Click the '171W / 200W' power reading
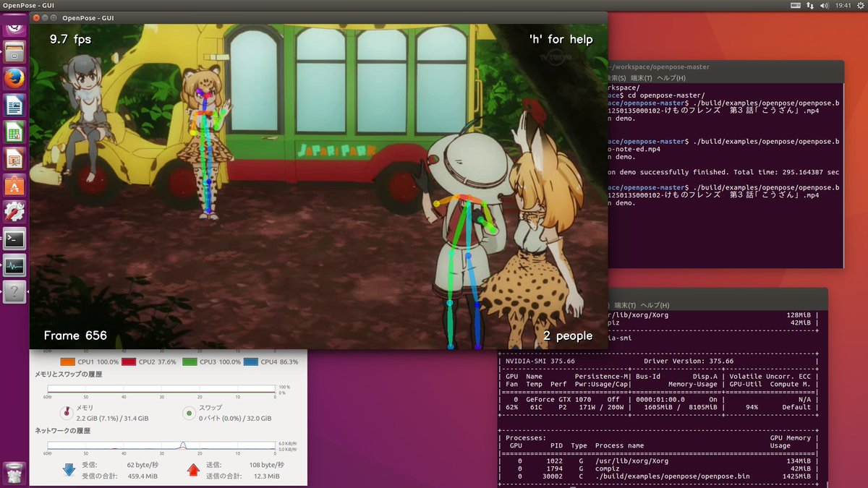Viewport: 868px width, 488px height. click(600, 407)
